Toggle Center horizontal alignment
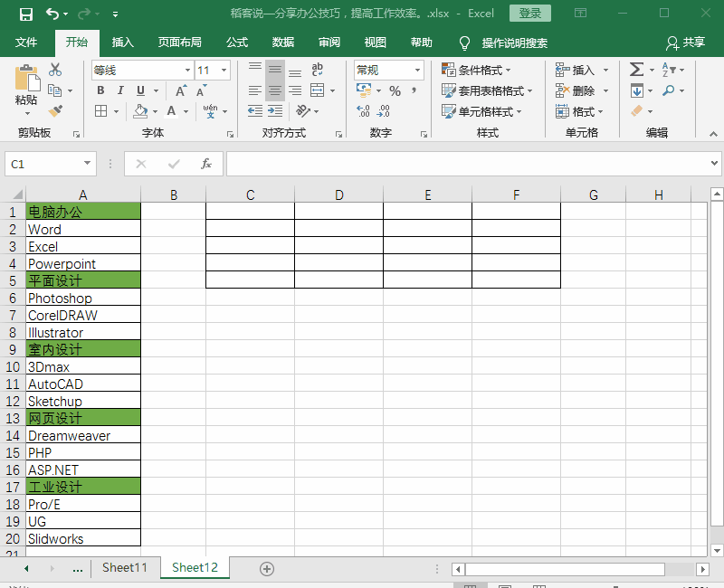The width and height of the screenshot is (724, 588). [275, 90]
